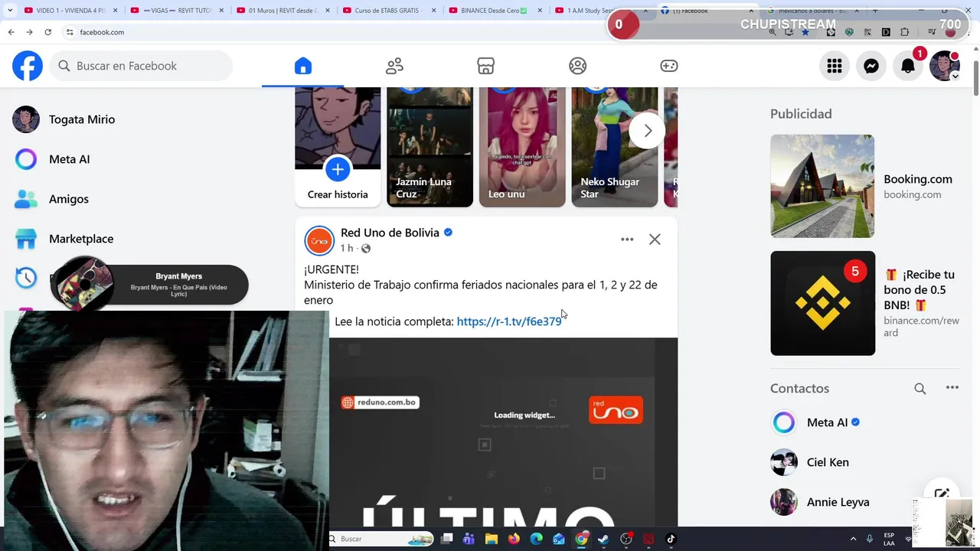Go back in the browser
Screen dimensions: 980x551
click(x=11, y=32)
